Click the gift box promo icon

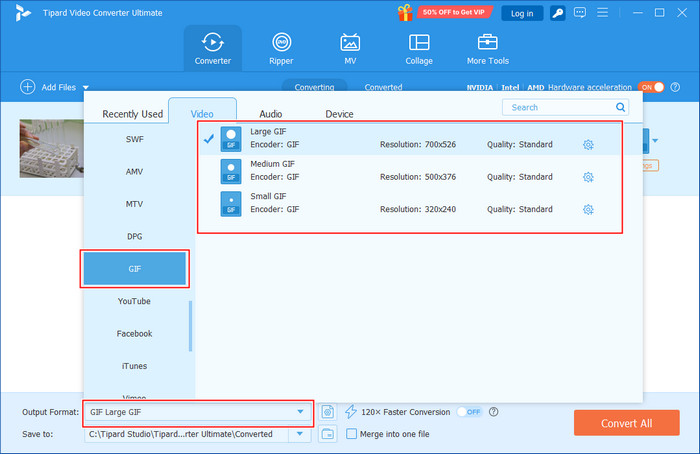tap(405, 12)
